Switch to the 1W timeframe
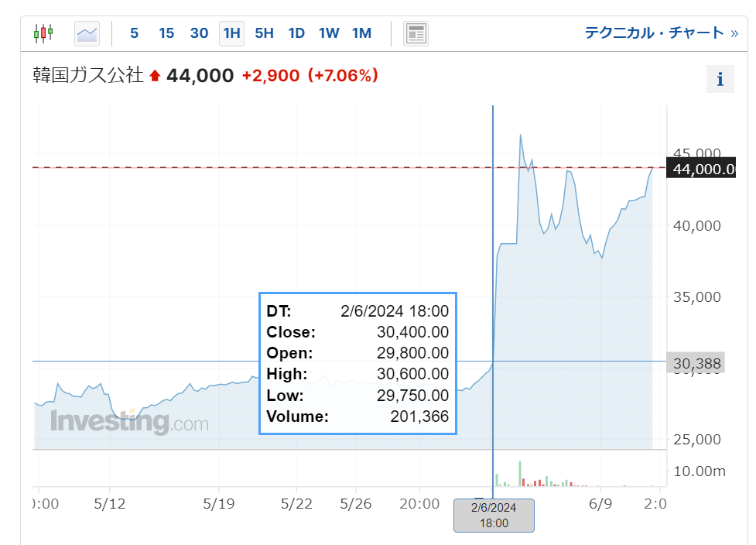Screen dimensions: 756x545 (329, 33)
